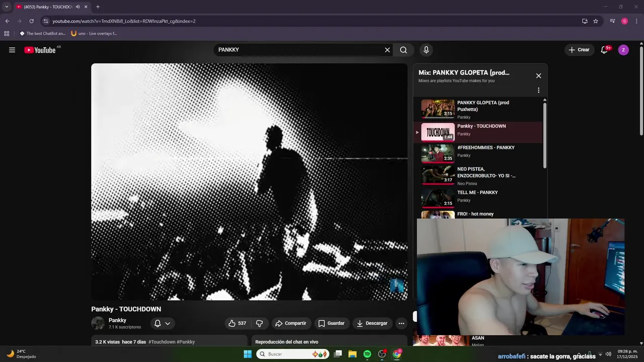The width and height of the screenshot is (644, 362).
Task: Open the weather widget 24°C Despejado
Action: [x=21, y=354]
